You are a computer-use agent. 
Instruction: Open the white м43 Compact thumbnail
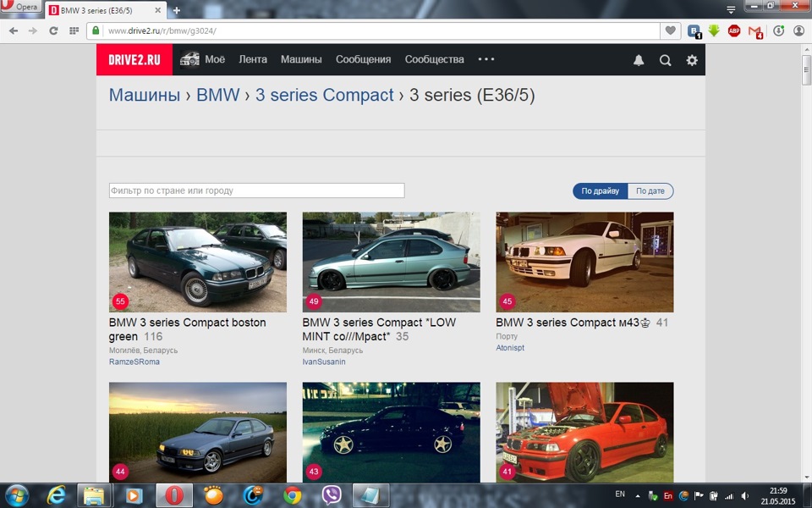coord(584,262)
